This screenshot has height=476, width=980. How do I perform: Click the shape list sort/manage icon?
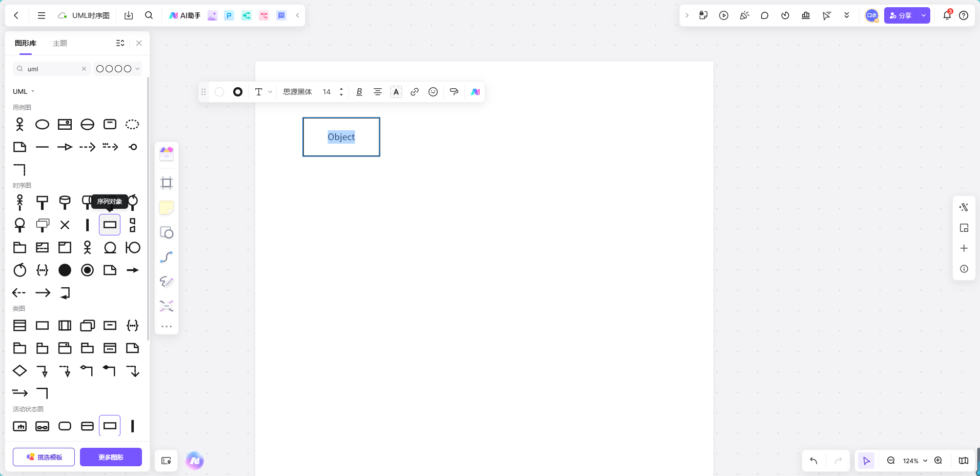(x=120, y=43)
